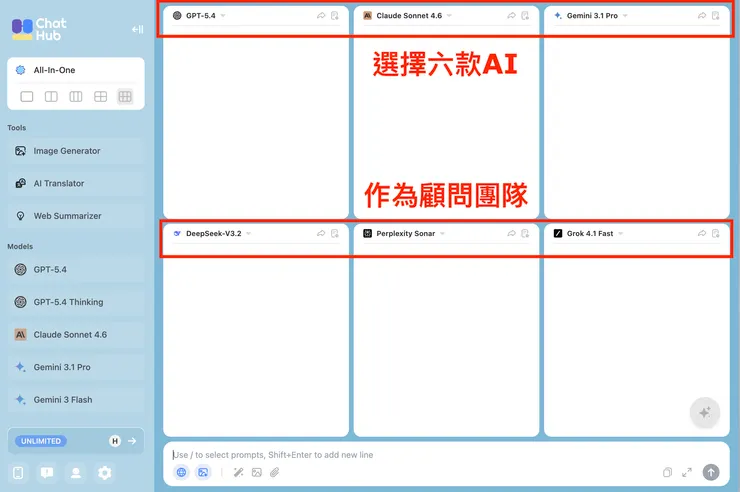
Task: Share GPT-5.4 panel conversation
Action: click(x=321, y=16)
